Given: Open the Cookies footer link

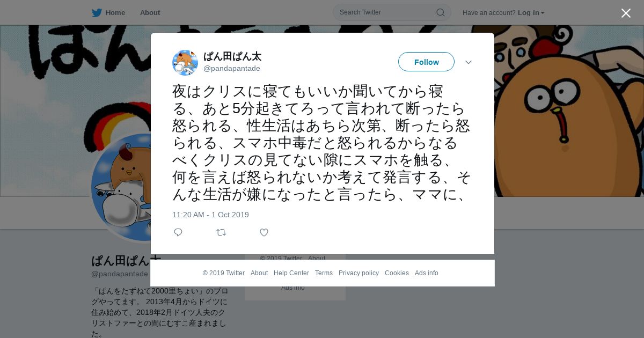Looking at the screenshot, I should [x=397, y=273].
